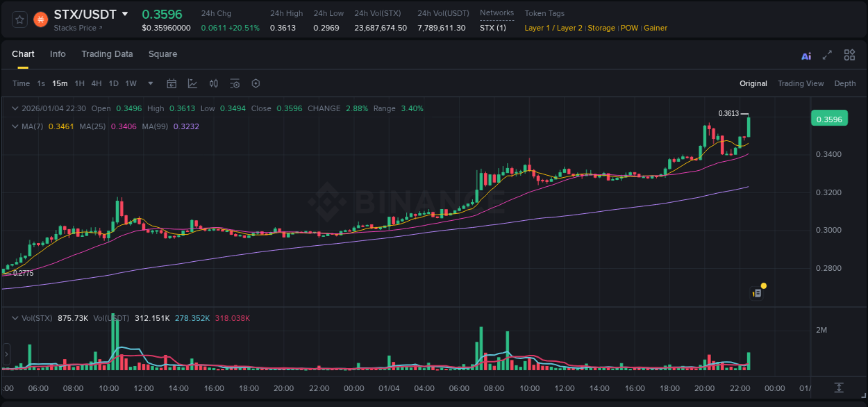Collapse the OHLC info row via chevron

pos(15,108)
